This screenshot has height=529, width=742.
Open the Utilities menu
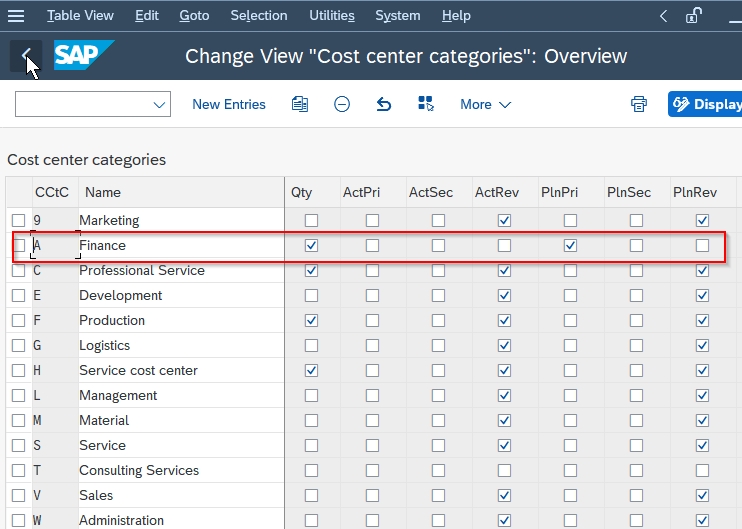331,16
